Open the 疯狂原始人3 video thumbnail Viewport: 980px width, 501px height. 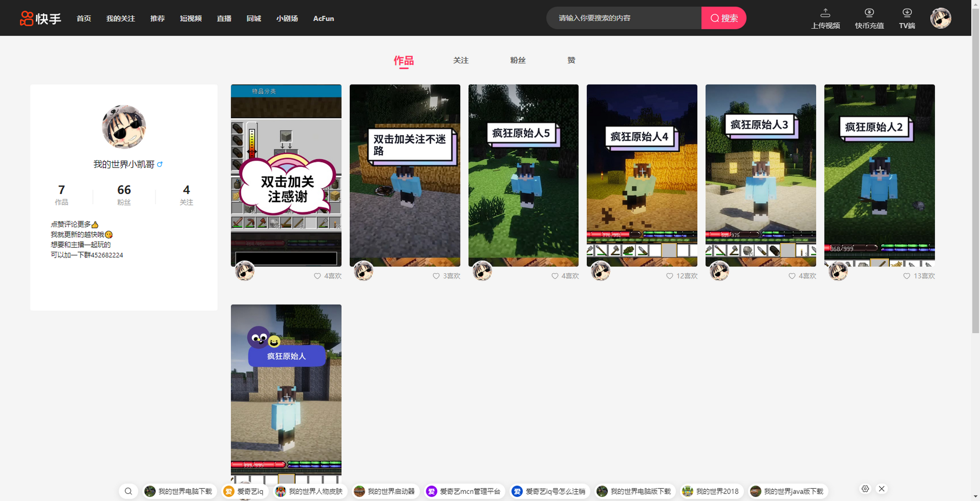coord(761,175)
